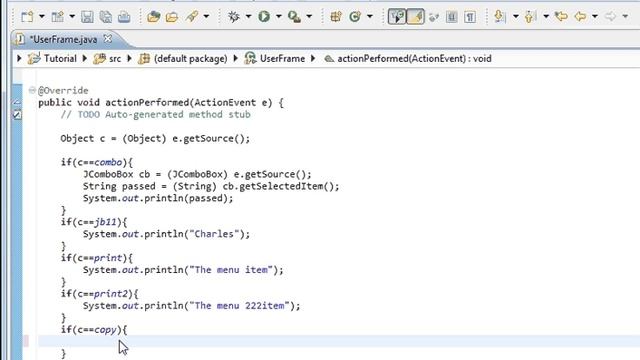
Task: Click the Save All icon
Action: tap(106, 17)
